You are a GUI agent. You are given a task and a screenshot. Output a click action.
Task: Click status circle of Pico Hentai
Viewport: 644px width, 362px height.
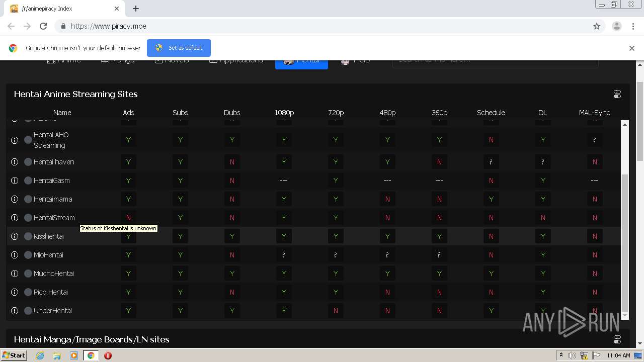[28, 292]
